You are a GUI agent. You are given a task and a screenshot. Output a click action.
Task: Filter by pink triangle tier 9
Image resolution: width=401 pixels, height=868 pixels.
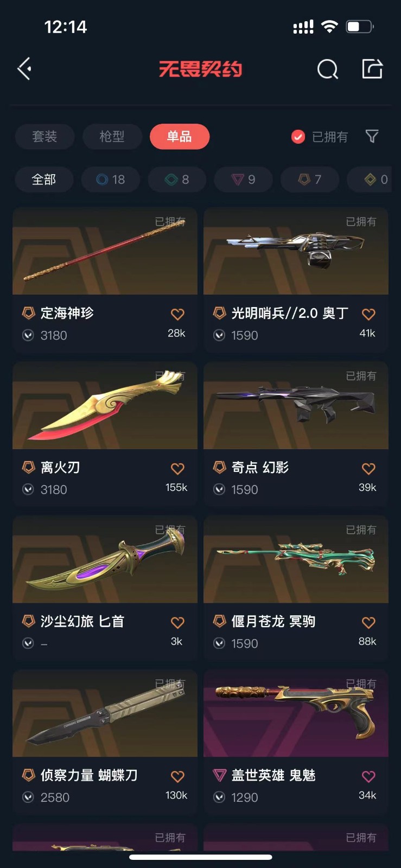click(x=243, y=180)
